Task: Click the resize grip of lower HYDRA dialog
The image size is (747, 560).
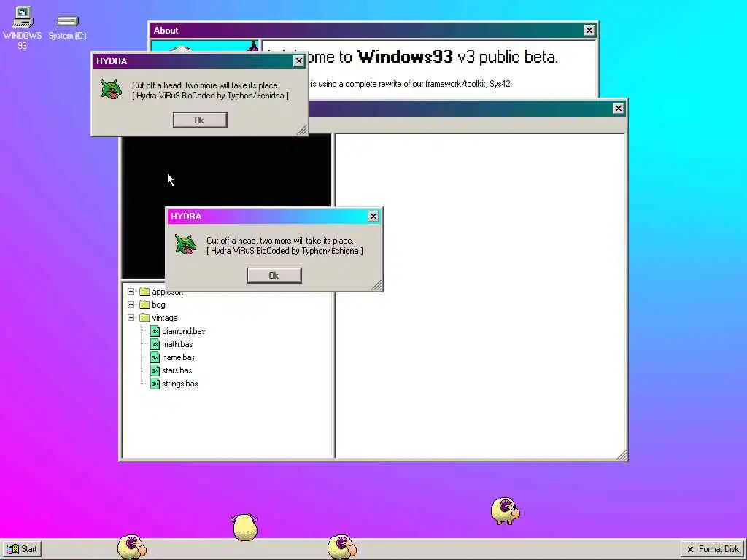Action: tap(376, 285)
